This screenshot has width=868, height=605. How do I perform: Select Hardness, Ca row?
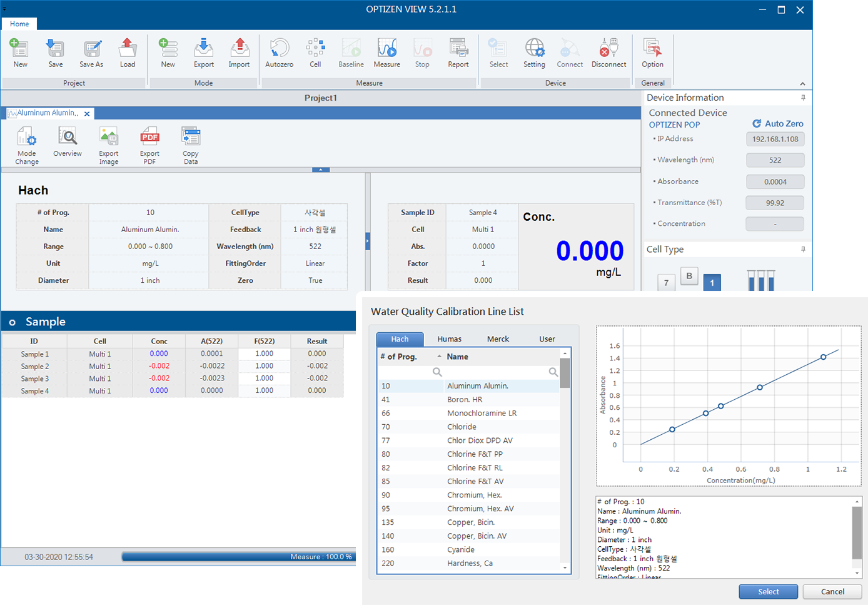pos(468,564)
